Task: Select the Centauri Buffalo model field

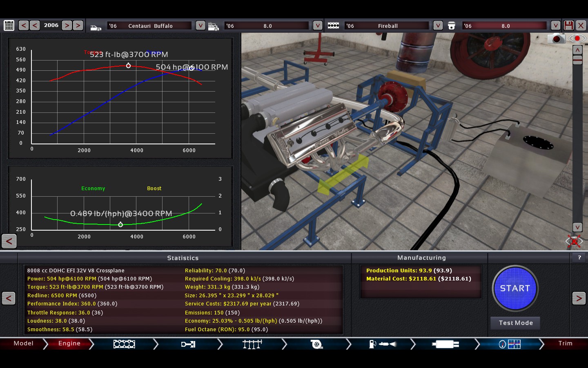Action: point(149,26)
